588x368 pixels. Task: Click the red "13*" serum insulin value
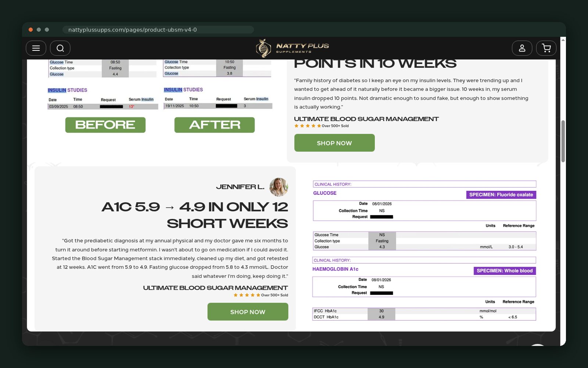(132, 107)
